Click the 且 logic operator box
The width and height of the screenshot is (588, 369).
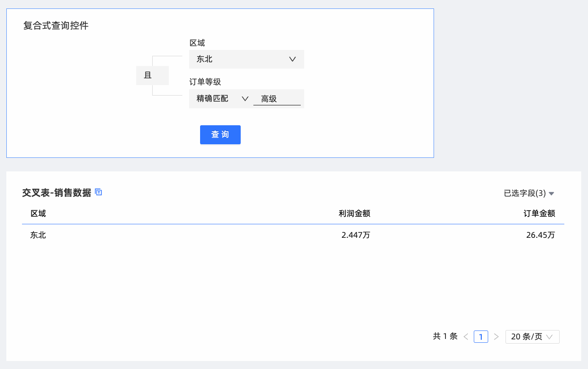coord(152,75)
